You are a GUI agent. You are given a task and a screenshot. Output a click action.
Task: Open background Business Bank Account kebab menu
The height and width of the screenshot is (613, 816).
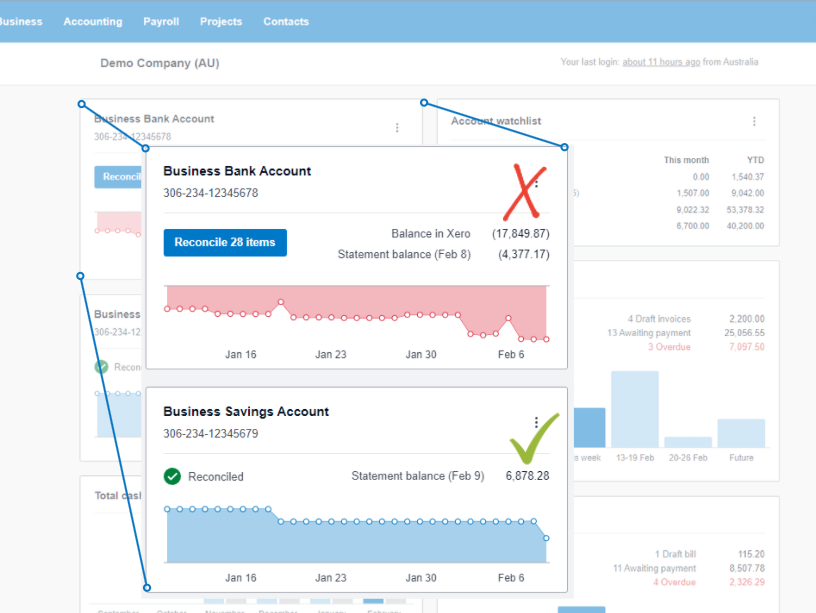pyautogui.click(x=397, y=127)
